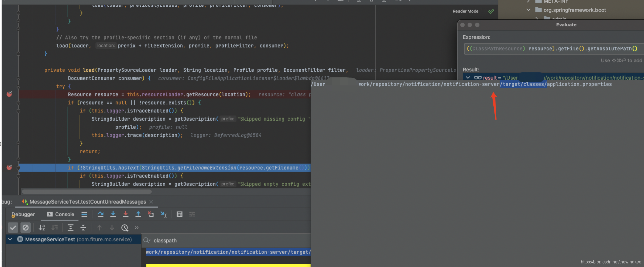Click the Trace Current Stream Chain icon

click(x=192, y=214)
